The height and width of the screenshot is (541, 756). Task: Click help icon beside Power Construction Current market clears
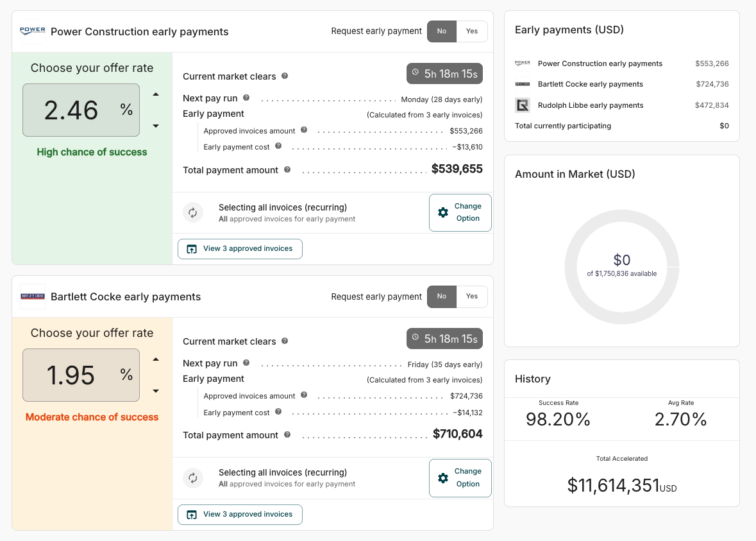pyautogui.click(x=285, y=76)
